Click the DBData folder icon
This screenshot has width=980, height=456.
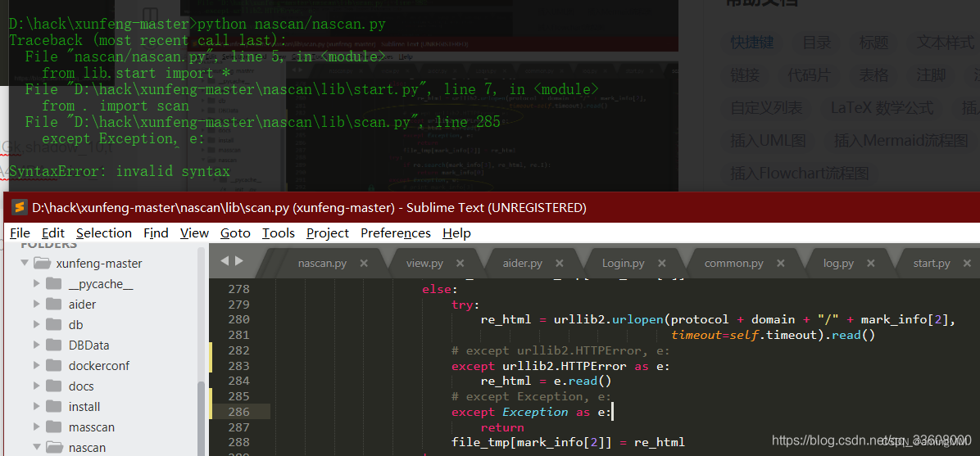coord(54,345)
